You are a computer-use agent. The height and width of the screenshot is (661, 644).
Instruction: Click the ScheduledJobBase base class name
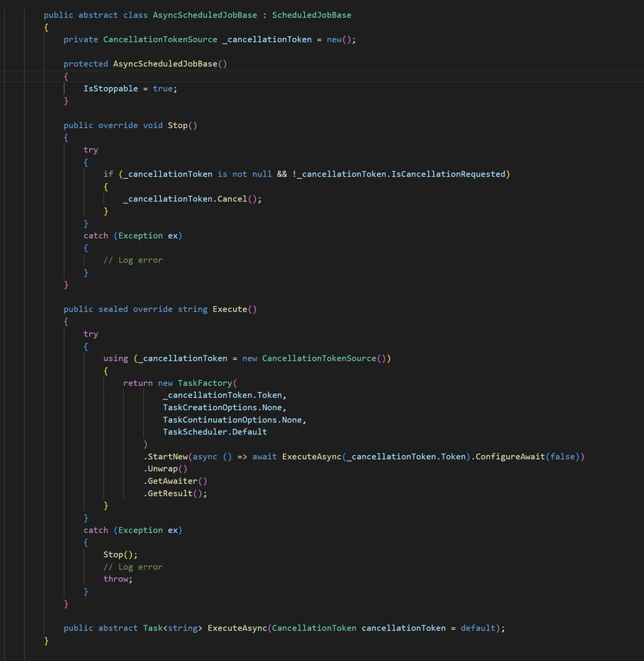point(312,15)
